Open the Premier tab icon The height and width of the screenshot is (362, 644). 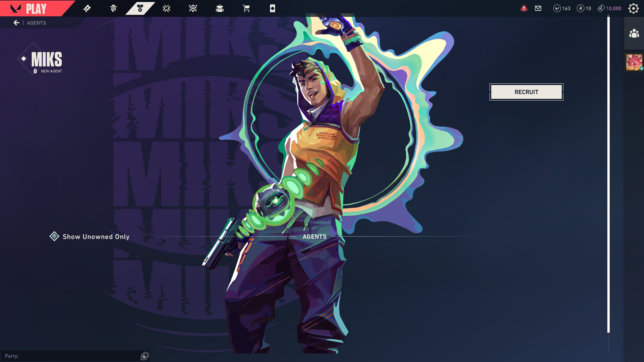tap(193, 8)
